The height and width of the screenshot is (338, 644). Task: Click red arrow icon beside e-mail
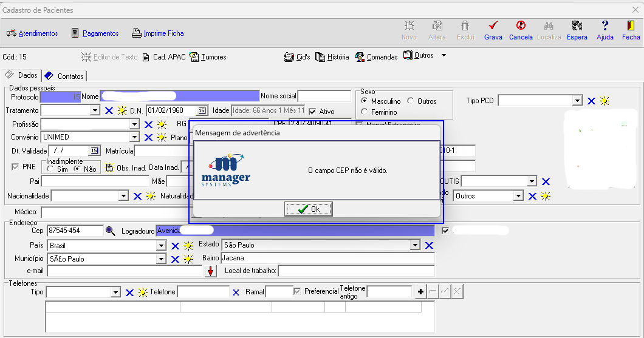pyautogui.click(x=211, y=271)
